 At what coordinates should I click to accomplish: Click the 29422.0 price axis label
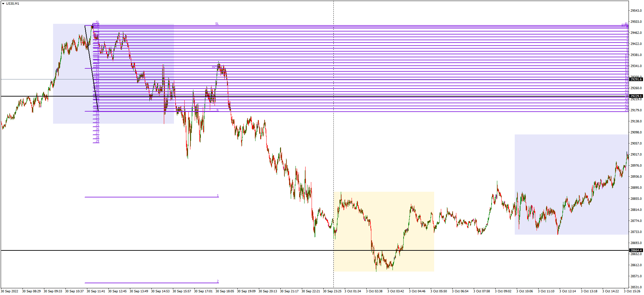tap(636, 44)
